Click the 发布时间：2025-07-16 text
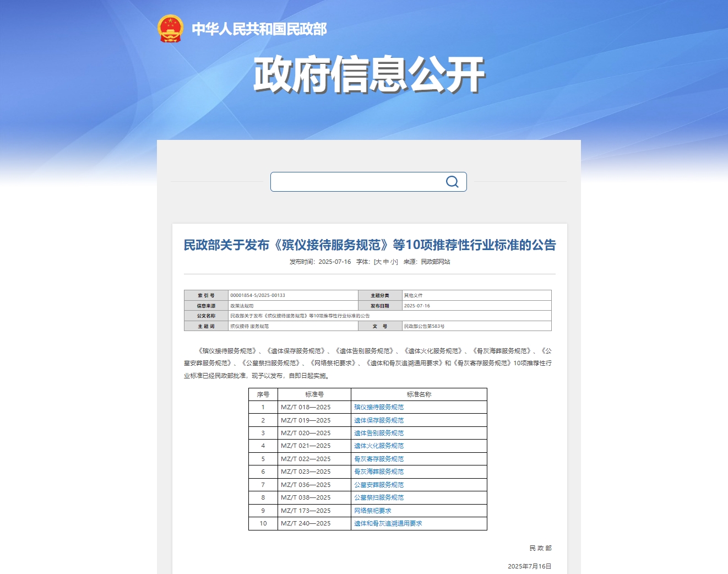The width and height of the screenshot is (728, 574). [x=320, y=262]
